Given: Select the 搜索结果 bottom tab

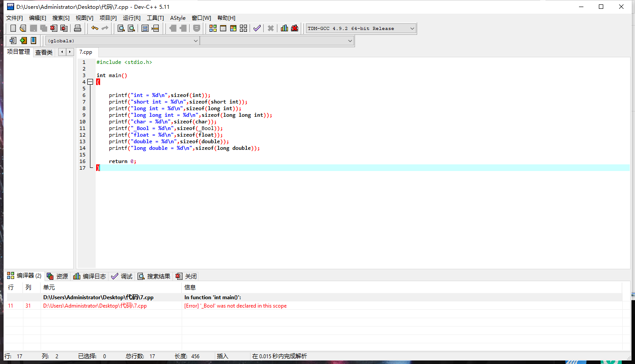Looking at the screenshot, I should click(x=154, y=276).
